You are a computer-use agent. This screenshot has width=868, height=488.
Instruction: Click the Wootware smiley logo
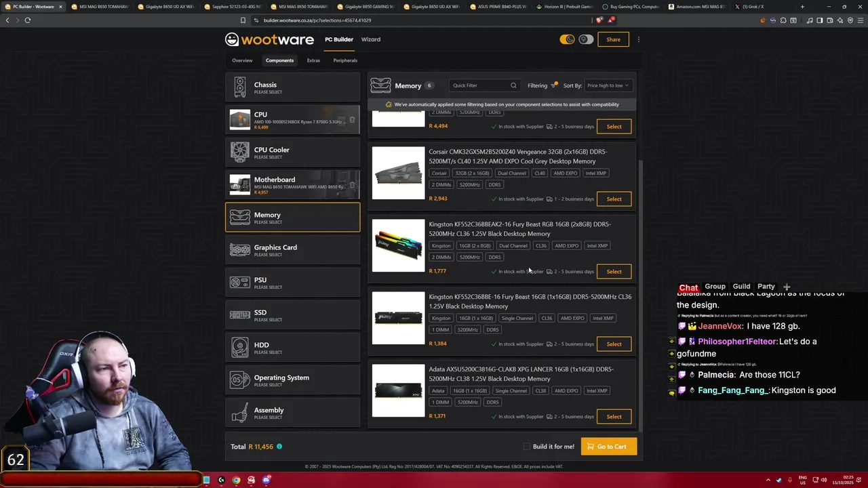coord(232,39)
